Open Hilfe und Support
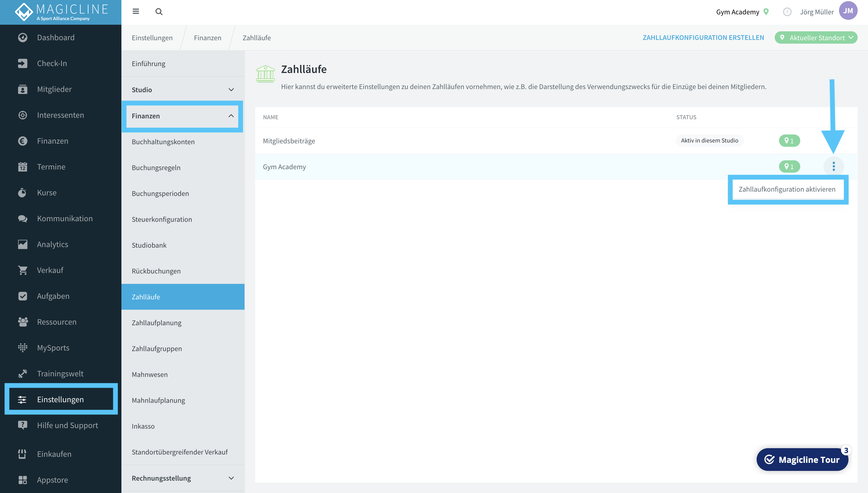 (x=61, y=425)
